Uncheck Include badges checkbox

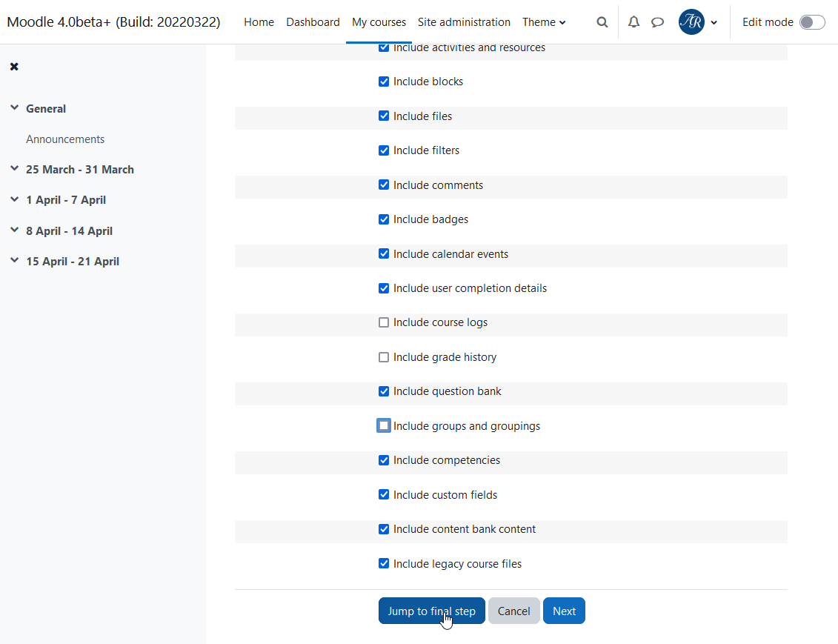384,219
